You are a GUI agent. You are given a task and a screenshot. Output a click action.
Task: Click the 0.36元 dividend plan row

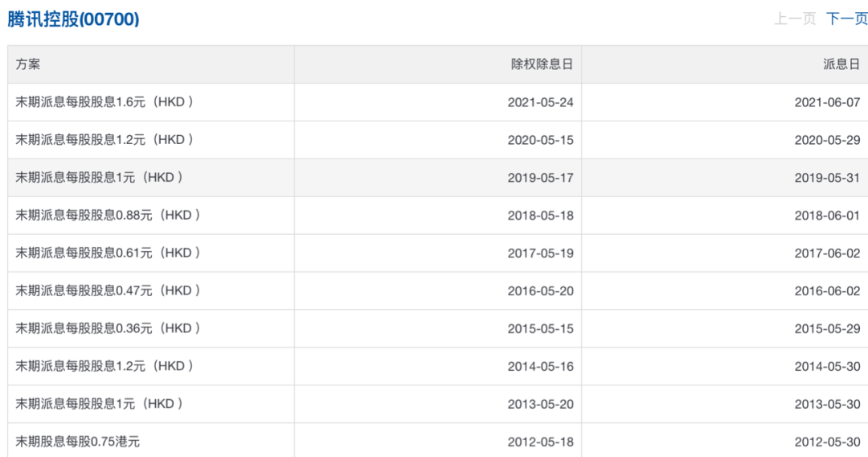(x=108, y=328)
